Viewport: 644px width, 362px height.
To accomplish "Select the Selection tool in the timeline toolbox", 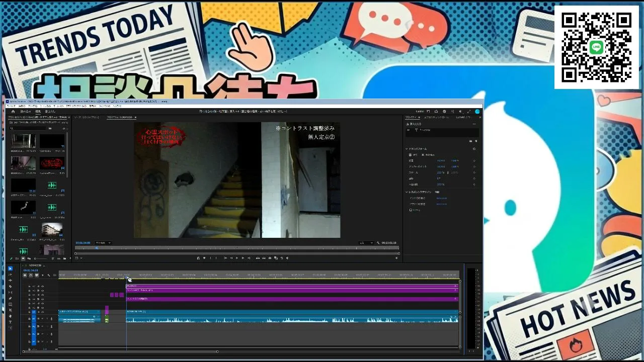I will 10,268.
